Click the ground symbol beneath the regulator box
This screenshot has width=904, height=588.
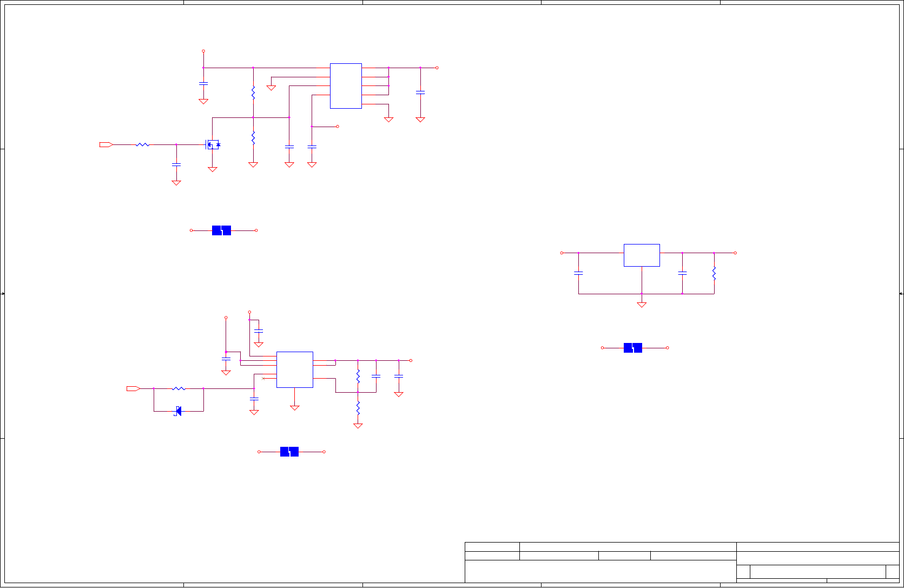(642, 305)
